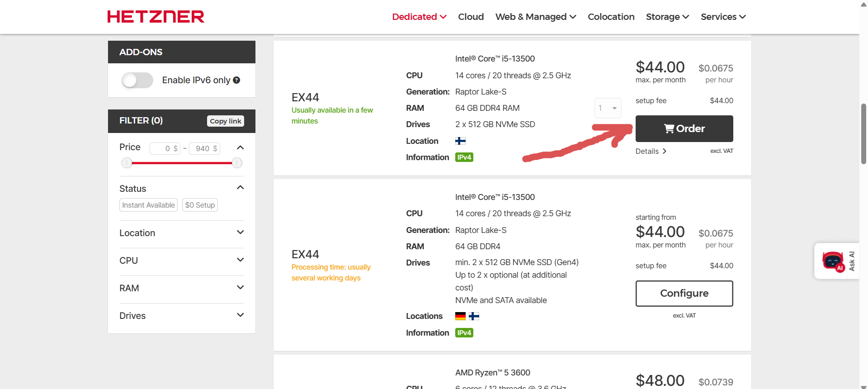Click the Hetzner logo
Image resolution: width=868 pixels, height=389 pixels.
[156, 17]
